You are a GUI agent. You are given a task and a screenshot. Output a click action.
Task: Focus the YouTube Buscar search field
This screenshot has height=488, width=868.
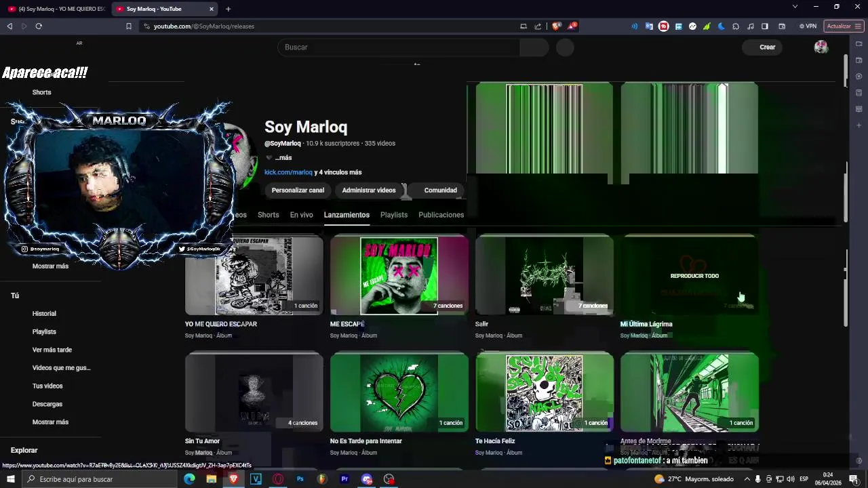pos(399,47)
